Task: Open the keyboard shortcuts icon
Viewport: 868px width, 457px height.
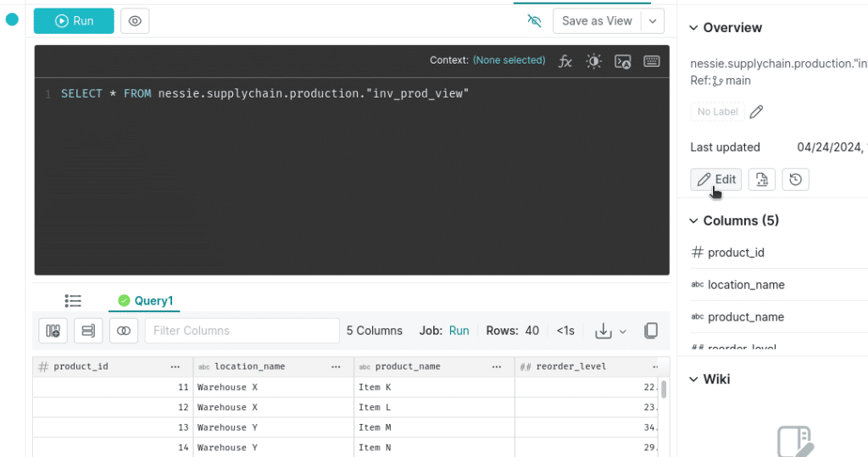Action: point(652,61)
